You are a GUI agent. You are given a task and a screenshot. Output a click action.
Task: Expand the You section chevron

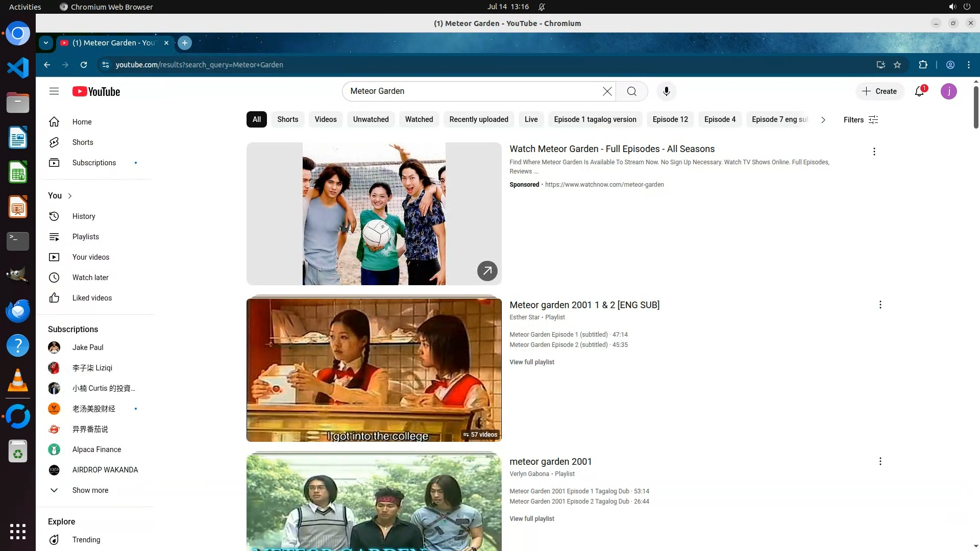click(x=70, y=196)
